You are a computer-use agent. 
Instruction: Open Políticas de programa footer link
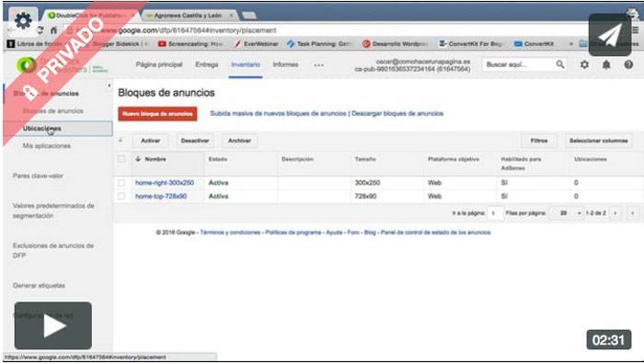pos(293,233)
